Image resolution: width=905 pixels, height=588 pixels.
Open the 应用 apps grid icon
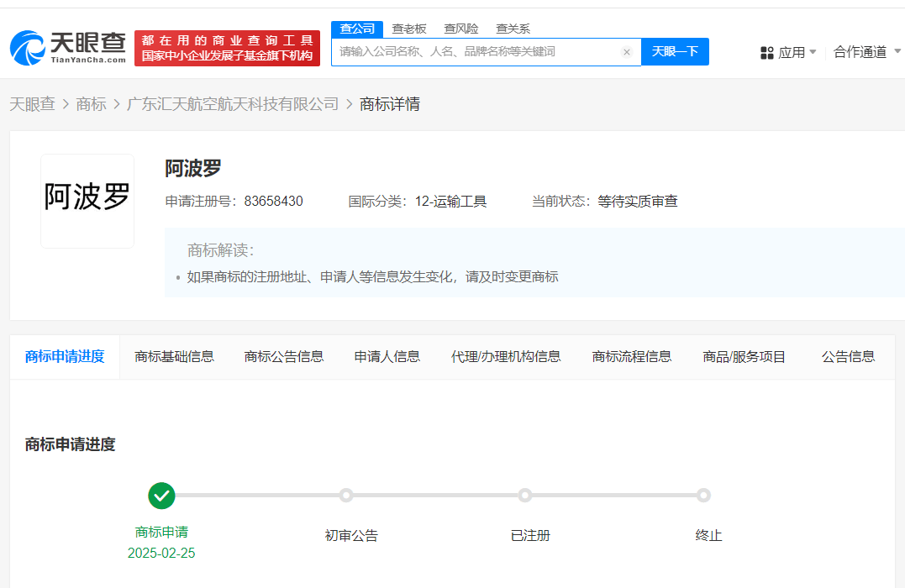click(766, 53)
